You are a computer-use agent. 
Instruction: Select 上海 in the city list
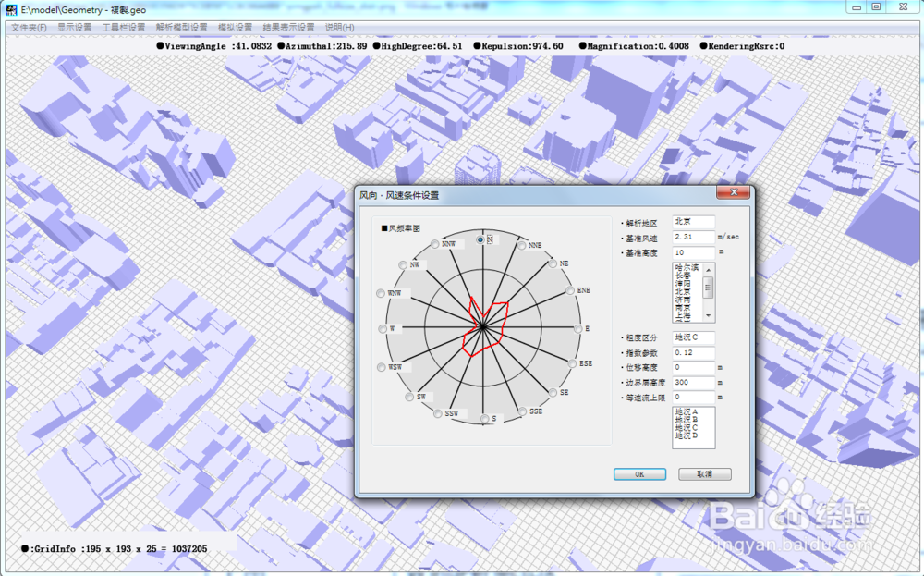[683, 316]
